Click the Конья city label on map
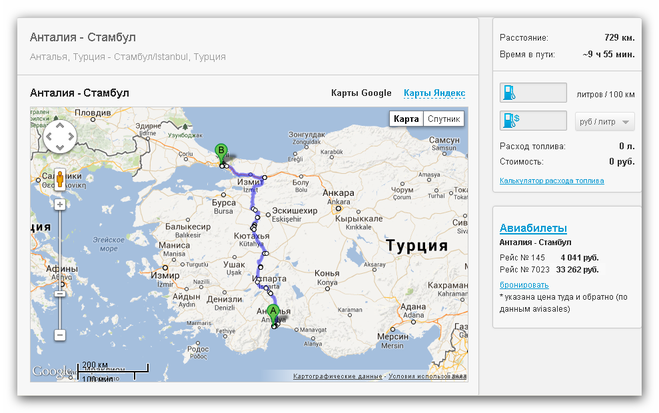This screenshot has width=659, height=413. coord(327,273)
